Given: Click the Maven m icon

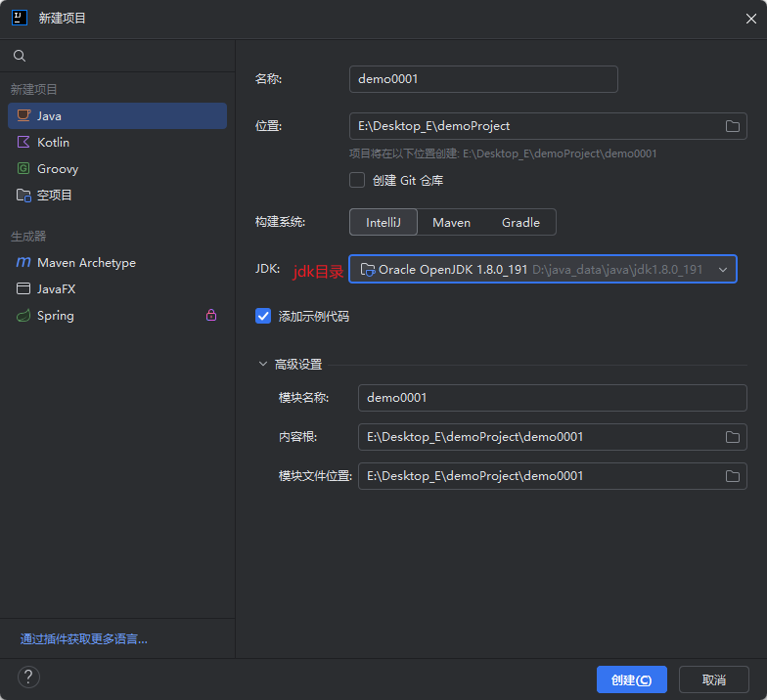Looking at the screenshot, I should point(23,262).
